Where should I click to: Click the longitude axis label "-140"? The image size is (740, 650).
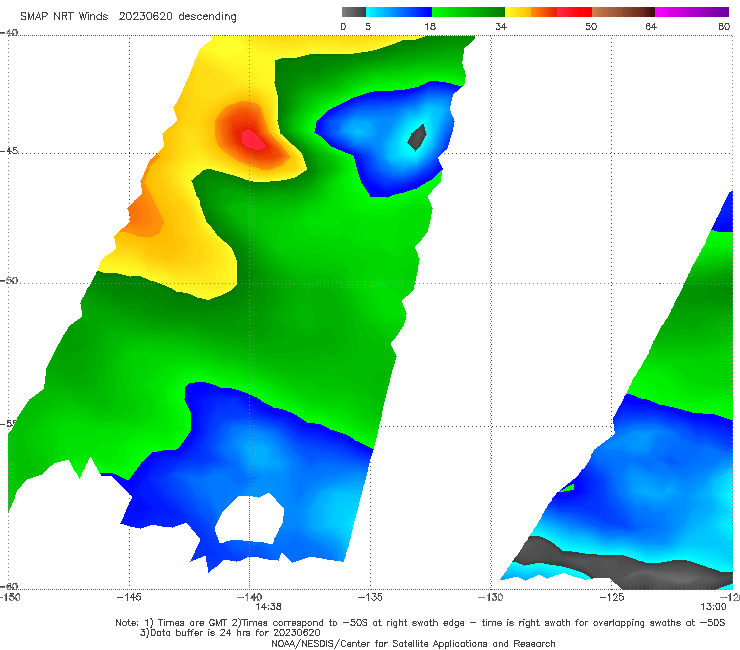pyautogui.click(x=249, y=597)
